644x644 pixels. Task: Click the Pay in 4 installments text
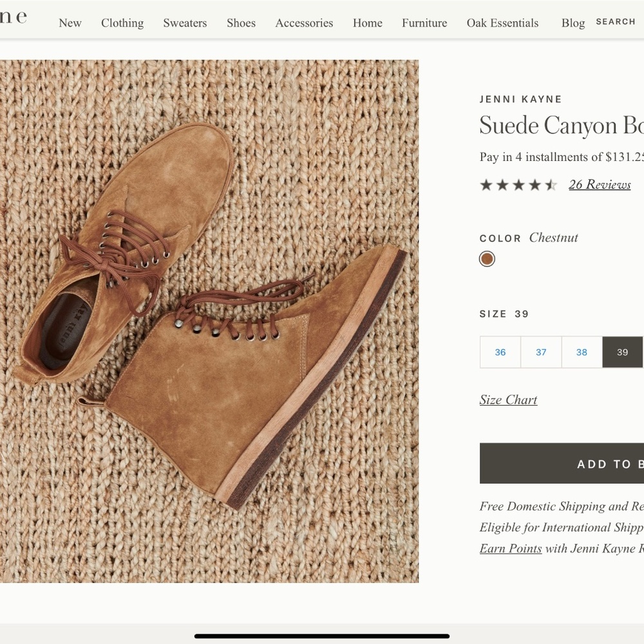(x=562, y=157)
